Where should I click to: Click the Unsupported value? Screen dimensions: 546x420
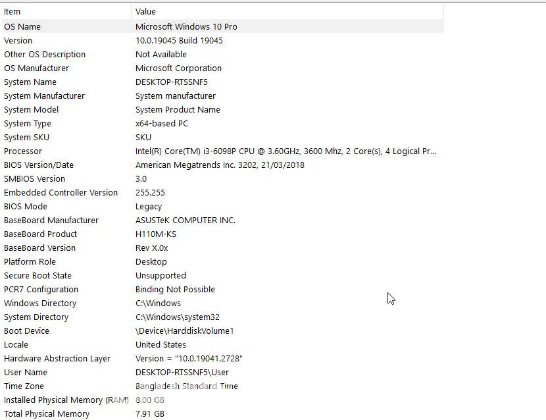[x=161, y=276]
